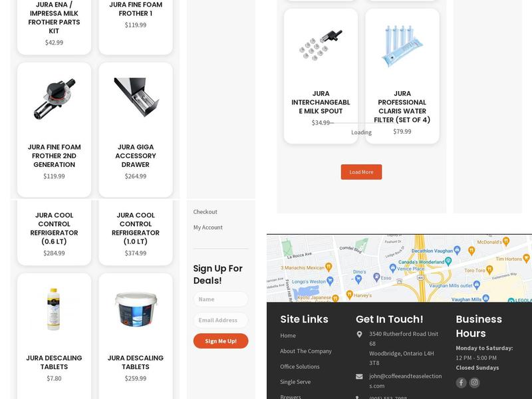Focus the Name input field
The image size is (532, 399).
click(x=221, y=299)
